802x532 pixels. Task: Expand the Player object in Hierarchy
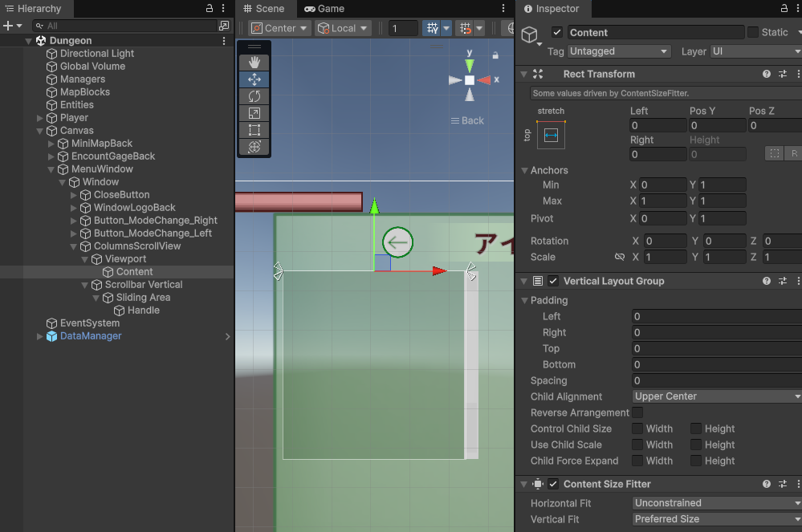(40, 118)
